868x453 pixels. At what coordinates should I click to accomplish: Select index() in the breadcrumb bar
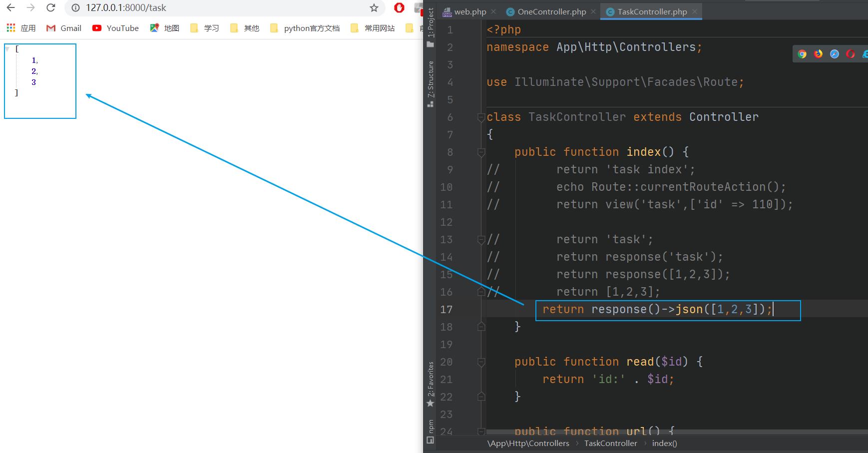point(664,444)
